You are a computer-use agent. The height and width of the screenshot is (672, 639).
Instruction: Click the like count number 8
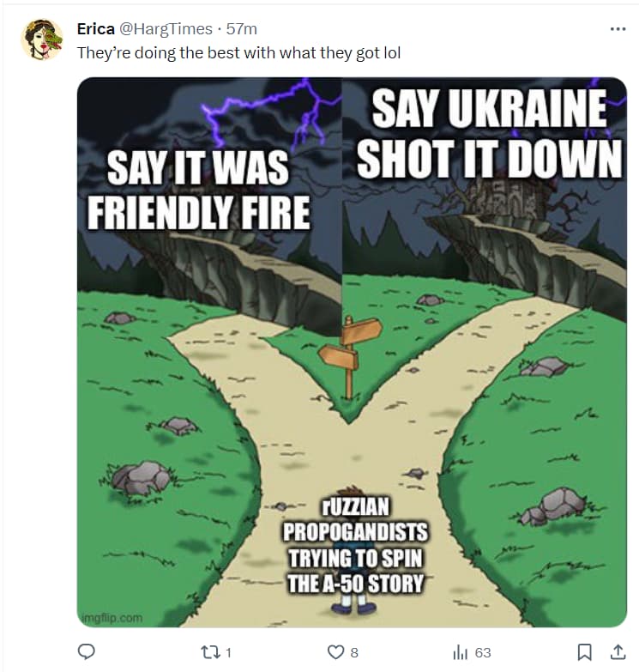(354, 653)
